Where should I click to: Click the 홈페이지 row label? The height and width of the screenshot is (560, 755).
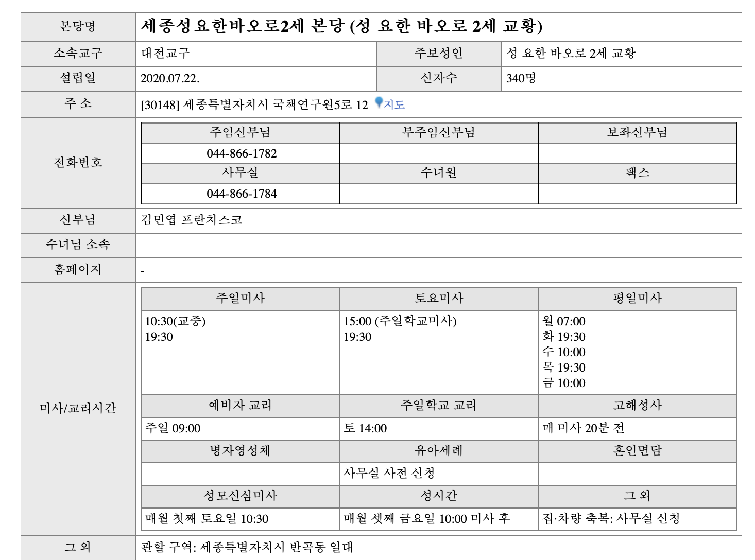[x=78, y=270]
